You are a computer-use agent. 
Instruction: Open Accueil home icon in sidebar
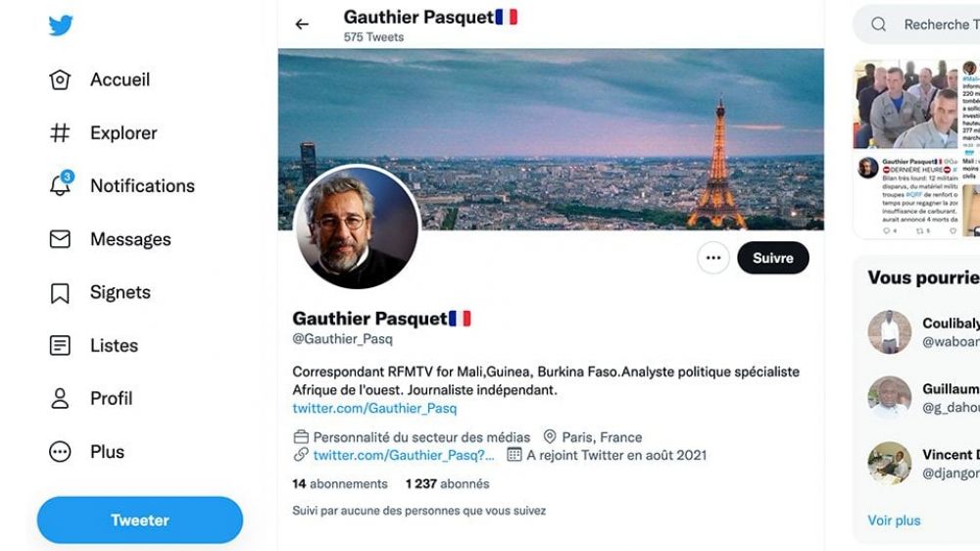60,79
